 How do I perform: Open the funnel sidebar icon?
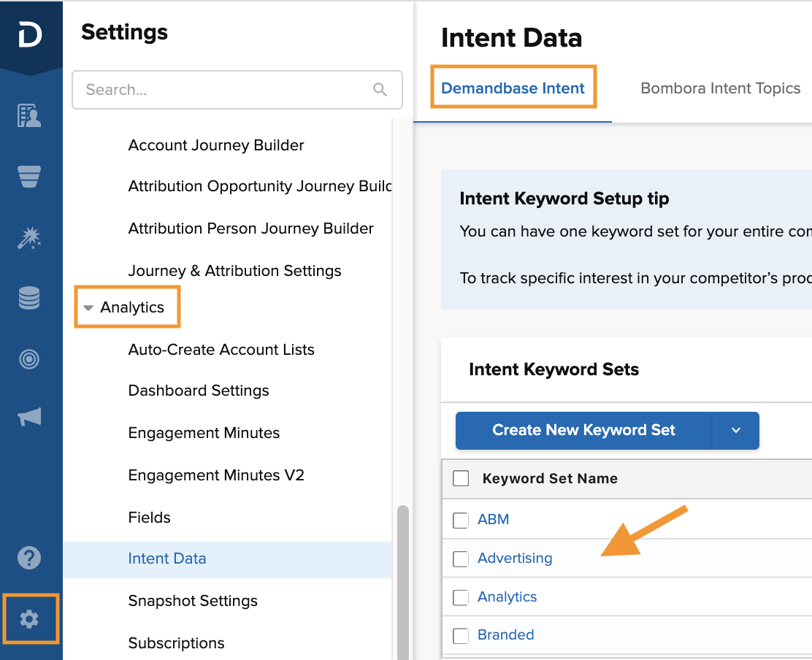click(29, 177)
